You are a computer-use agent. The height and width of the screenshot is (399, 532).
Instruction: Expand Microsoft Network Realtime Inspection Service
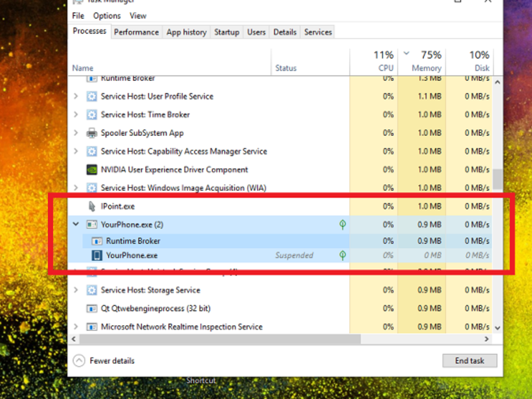[x=76, y=327]
